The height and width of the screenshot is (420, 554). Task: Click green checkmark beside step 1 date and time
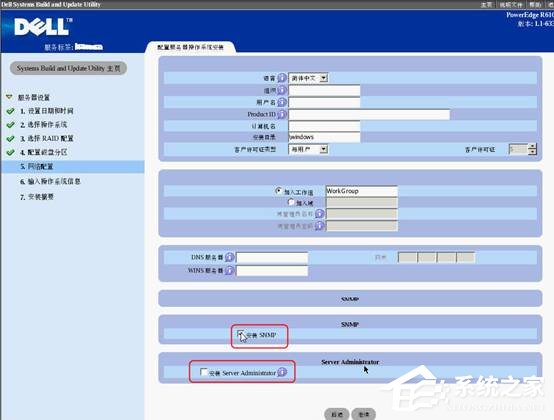point(10,111)
